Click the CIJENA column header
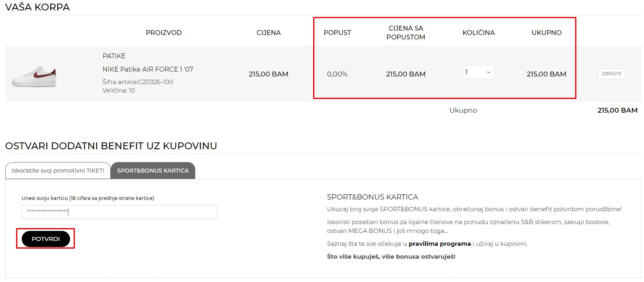 (269, 33)
